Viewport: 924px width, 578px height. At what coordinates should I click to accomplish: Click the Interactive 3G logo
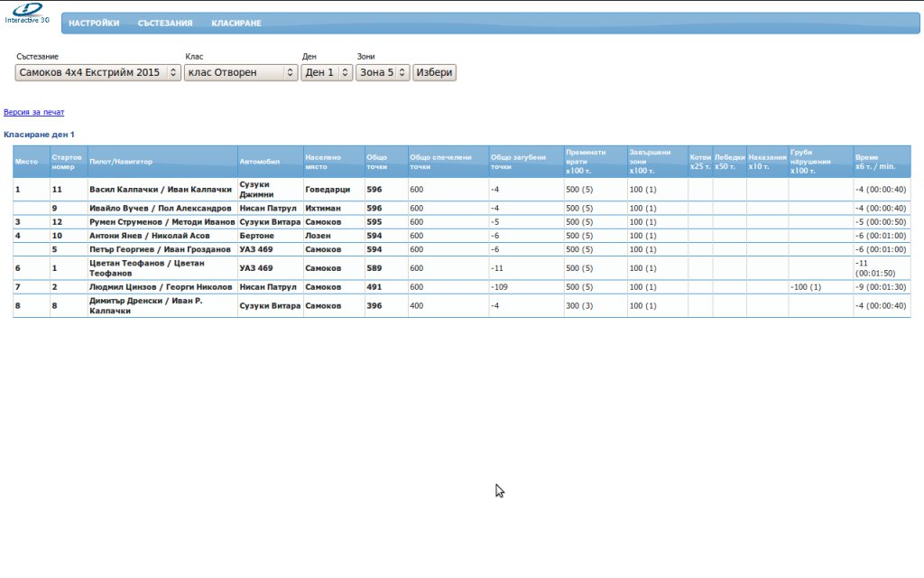pos(27,14)
